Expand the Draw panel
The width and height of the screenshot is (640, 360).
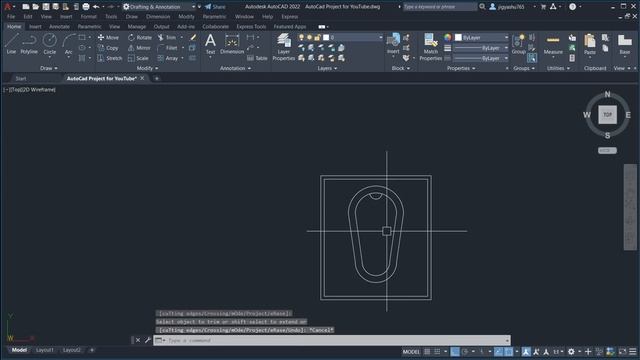coord(49,68)
